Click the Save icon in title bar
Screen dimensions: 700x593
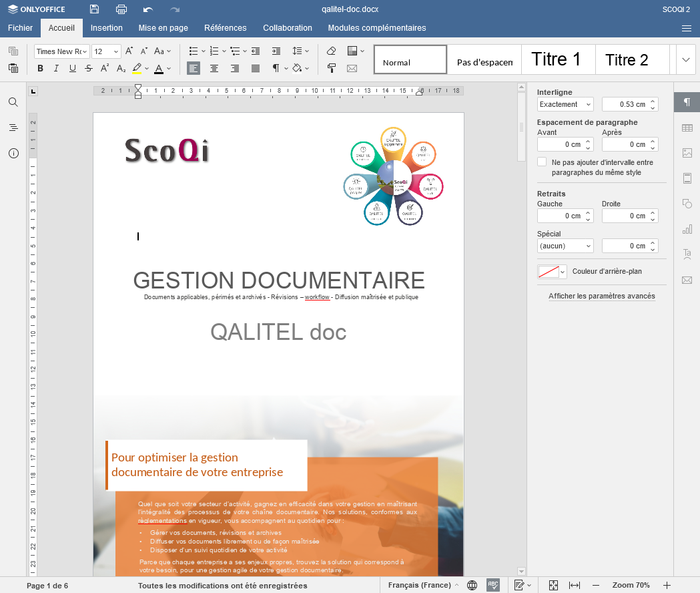[x=94, y=9]
